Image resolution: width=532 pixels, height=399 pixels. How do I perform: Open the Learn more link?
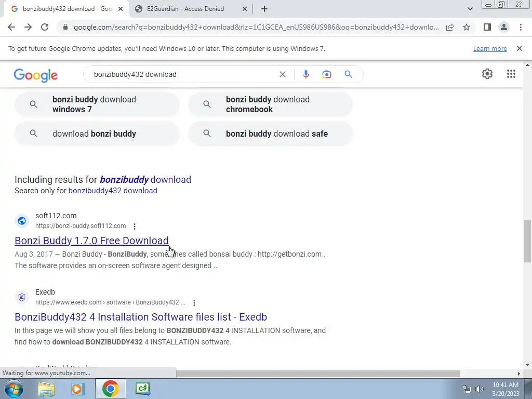(x=490, y=48)
